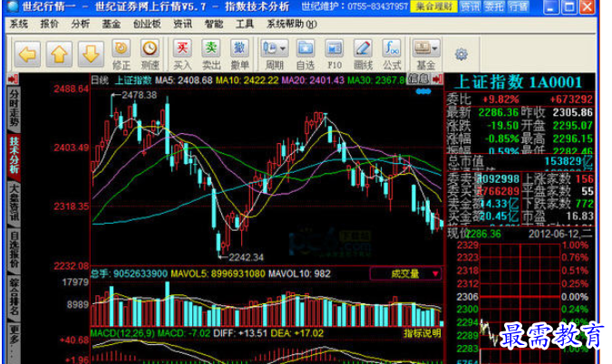Click the 开盘 2295.07 value

pos(573,126)
